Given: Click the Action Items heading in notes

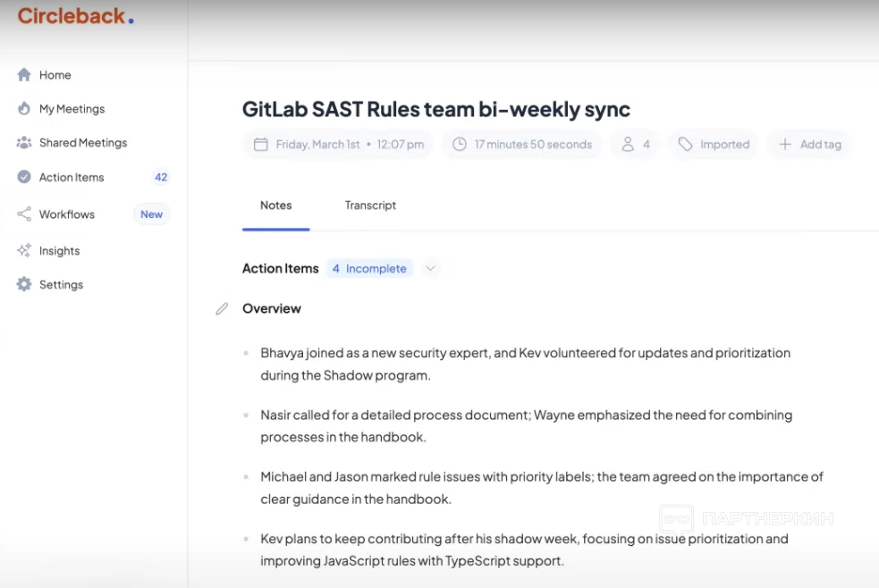Looking at the screenshot, I should [x=280, y=268].
